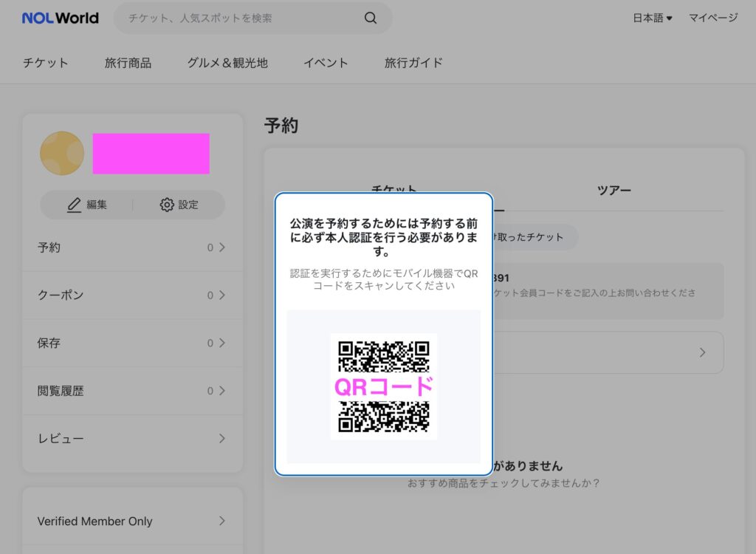Switch to the ツアー tab

click(614, 190)
